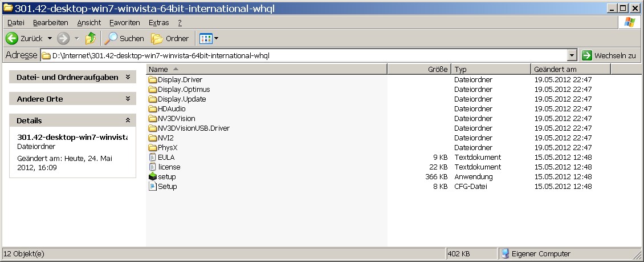
Task: Open the views (Ansichten) icon menu
Action: pyautogui.click(x=205, y=39)
